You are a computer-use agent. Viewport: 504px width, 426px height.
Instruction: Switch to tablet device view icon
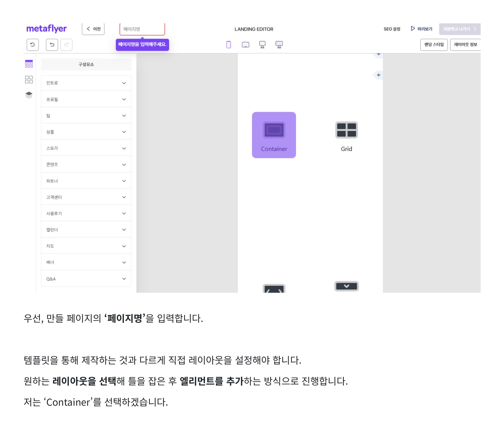tap(245, 45)
